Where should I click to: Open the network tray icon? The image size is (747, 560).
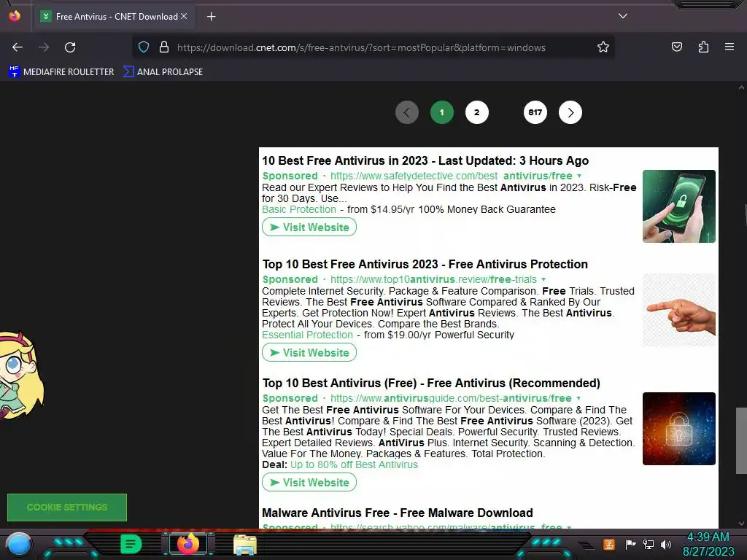(648, 544)
